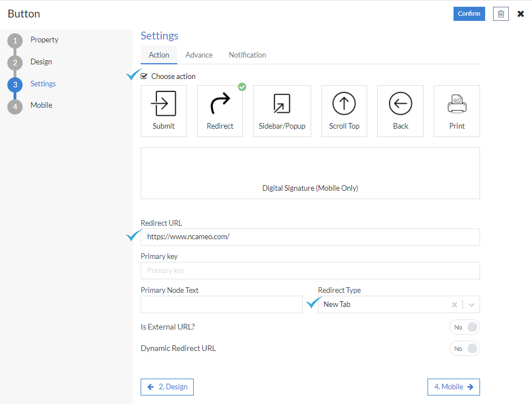Open the Redirect Type dropdown
This screenshot has height=404, width=532.
pyautogui.click(x=472, y=304)
